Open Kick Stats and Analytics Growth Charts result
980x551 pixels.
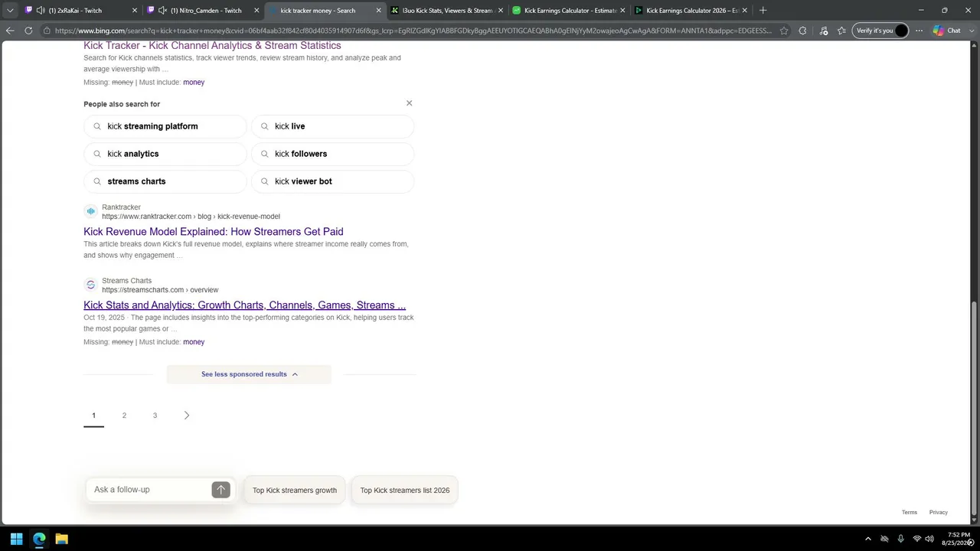244,305
